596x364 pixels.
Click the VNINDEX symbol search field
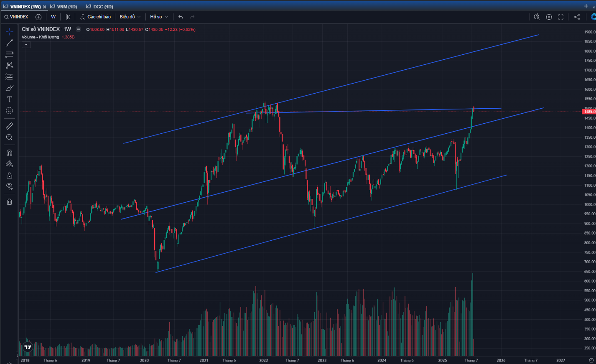(x=17, y=17)
